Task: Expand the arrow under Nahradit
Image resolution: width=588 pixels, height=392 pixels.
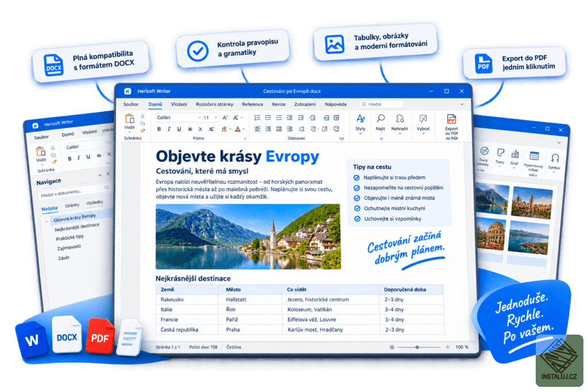Action: click(400, 133)
